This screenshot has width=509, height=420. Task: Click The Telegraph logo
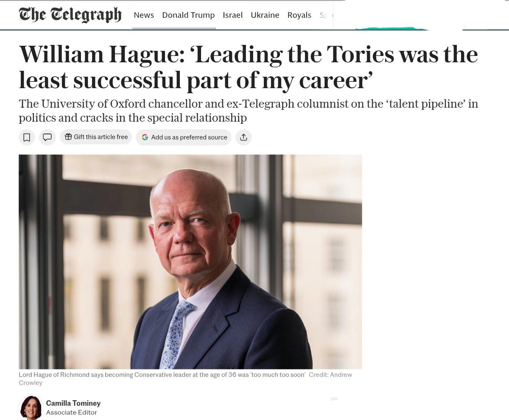pos(70,15)
